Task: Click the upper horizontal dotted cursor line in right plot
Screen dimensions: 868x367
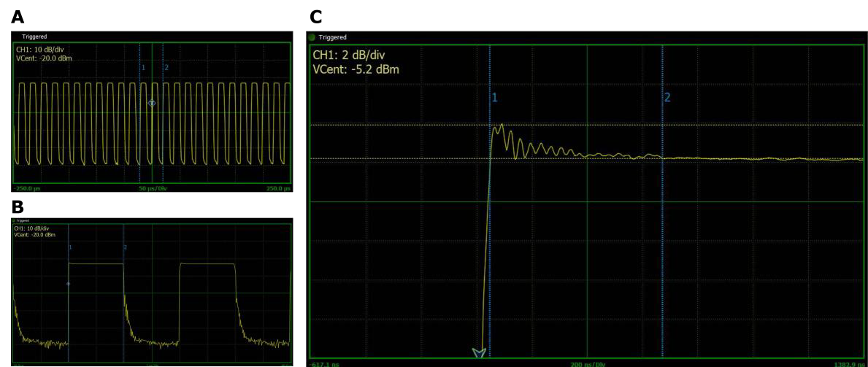Action: [x=657, y=125]
